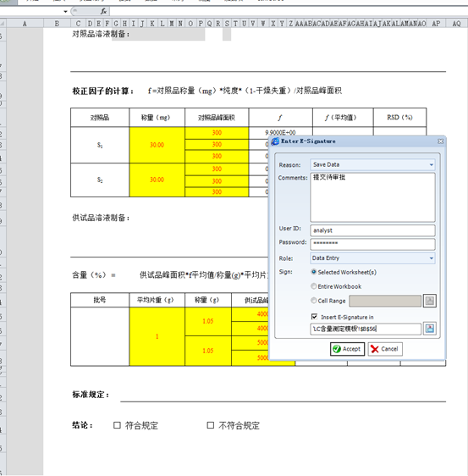This screenshot has width=468, height=476.
Task: Tick the 不符合规定 checkbox
Action: 210,425
